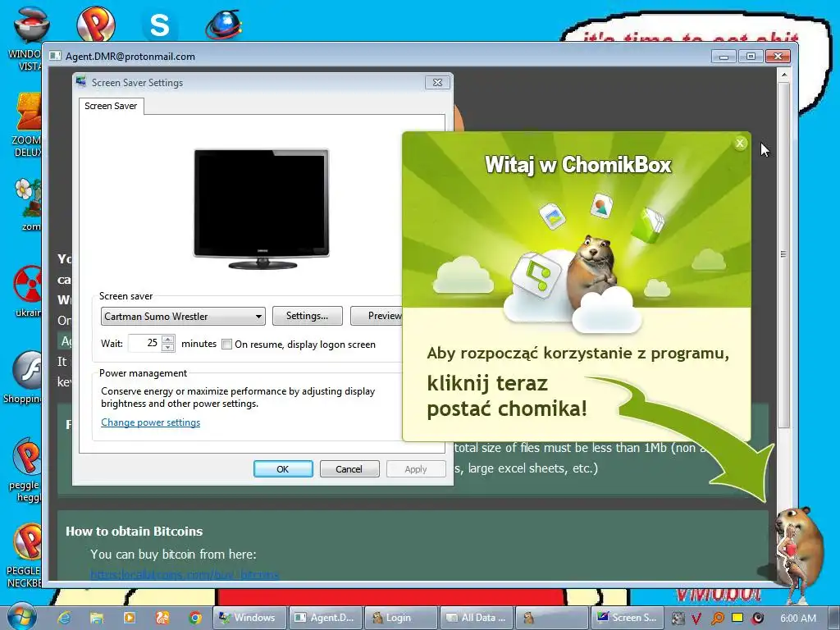
Task: Open the Windows Start orb
Action: [x=22, y=617]
